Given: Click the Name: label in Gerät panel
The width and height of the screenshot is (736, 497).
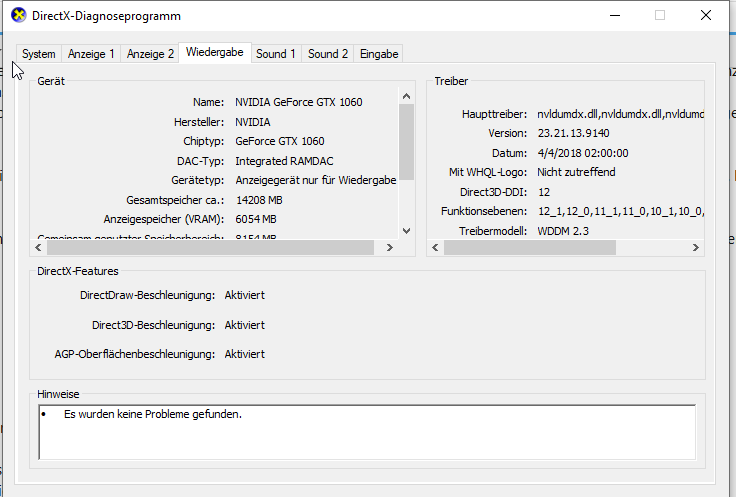Looking at the screenshot, I should [x=208, y=102].
